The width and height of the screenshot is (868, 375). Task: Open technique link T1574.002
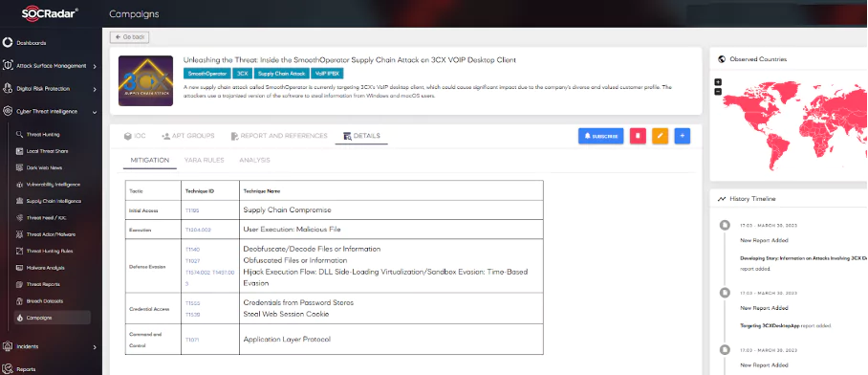click(198, 273)
